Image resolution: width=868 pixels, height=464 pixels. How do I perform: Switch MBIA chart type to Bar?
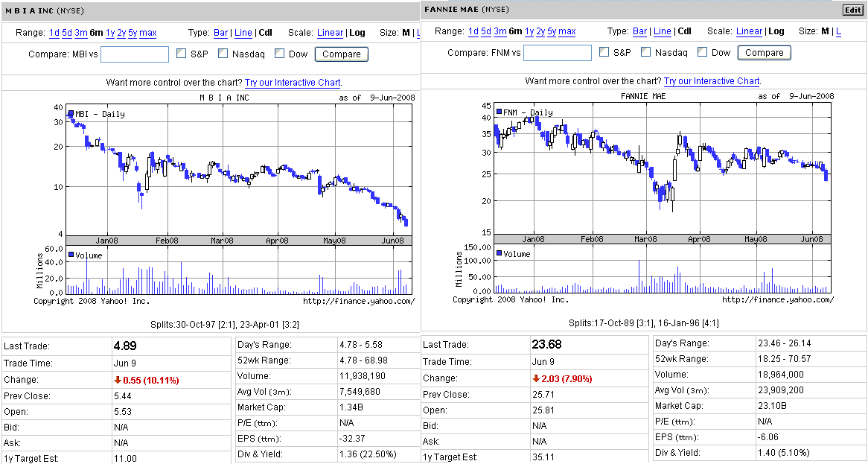click(x=221, y=33)
